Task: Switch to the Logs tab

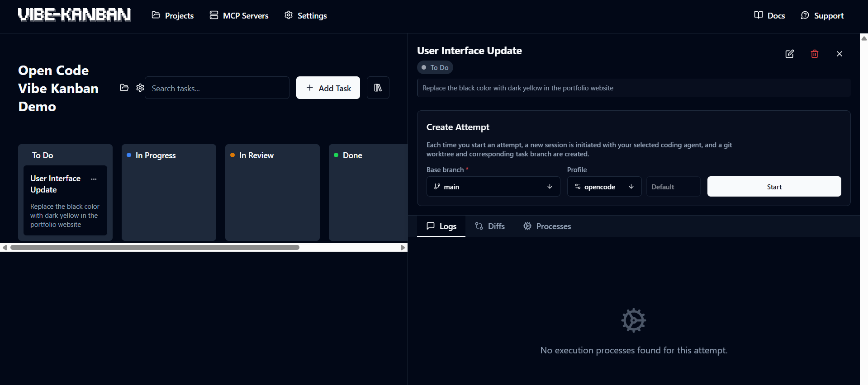Action: pos(441,226)
